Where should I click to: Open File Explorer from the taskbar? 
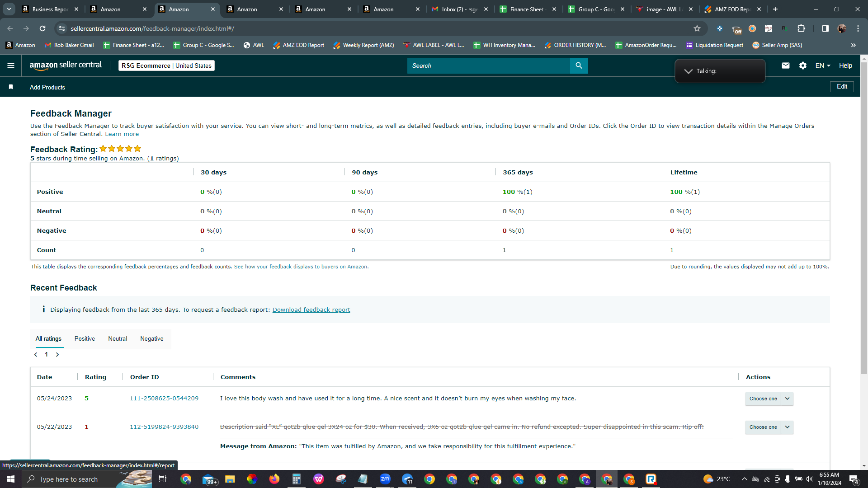click(230, 479)
